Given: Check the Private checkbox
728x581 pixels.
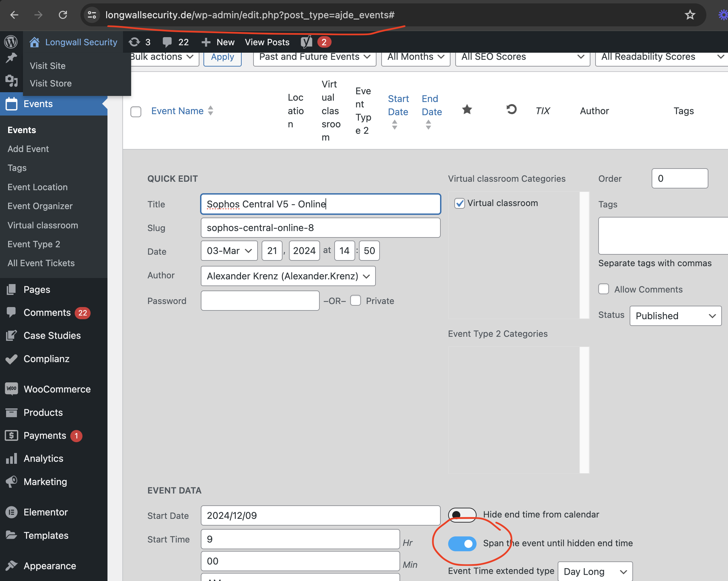Looking at the screenshot, I should tap(356, 301).
